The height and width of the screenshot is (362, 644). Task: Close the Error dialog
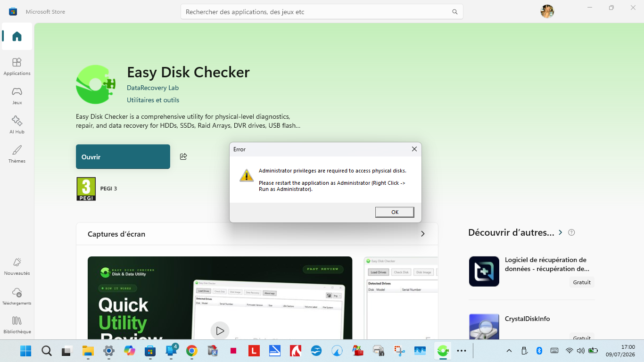[x=414, y=149]
